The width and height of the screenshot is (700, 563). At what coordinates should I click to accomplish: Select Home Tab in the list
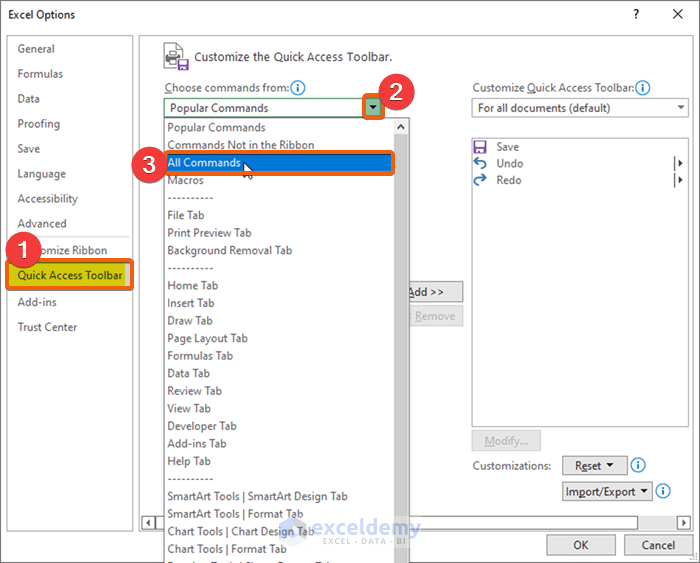coord(279,286)
